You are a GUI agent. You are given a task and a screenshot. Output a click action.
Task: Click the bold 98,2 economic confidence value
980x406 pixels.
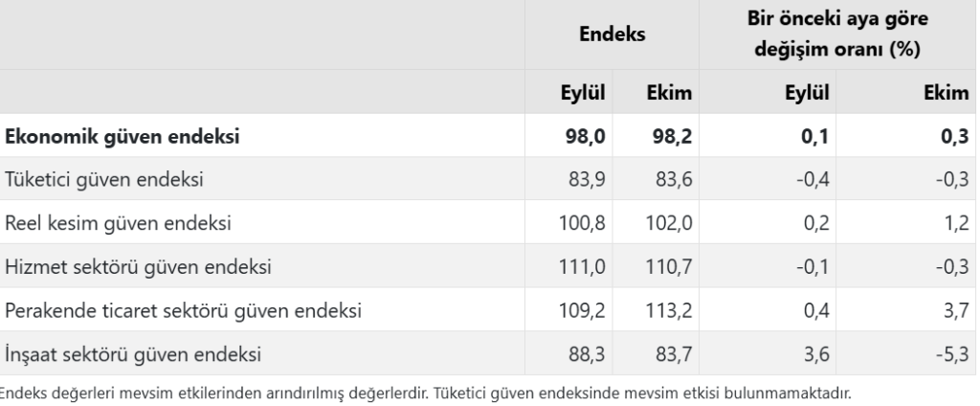pos(670,137)
